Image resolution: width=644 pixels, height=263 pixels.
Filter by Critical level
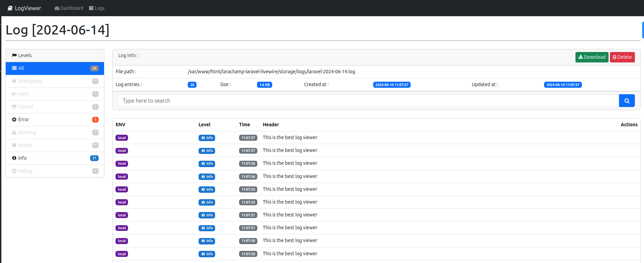(x=55, y=107)
